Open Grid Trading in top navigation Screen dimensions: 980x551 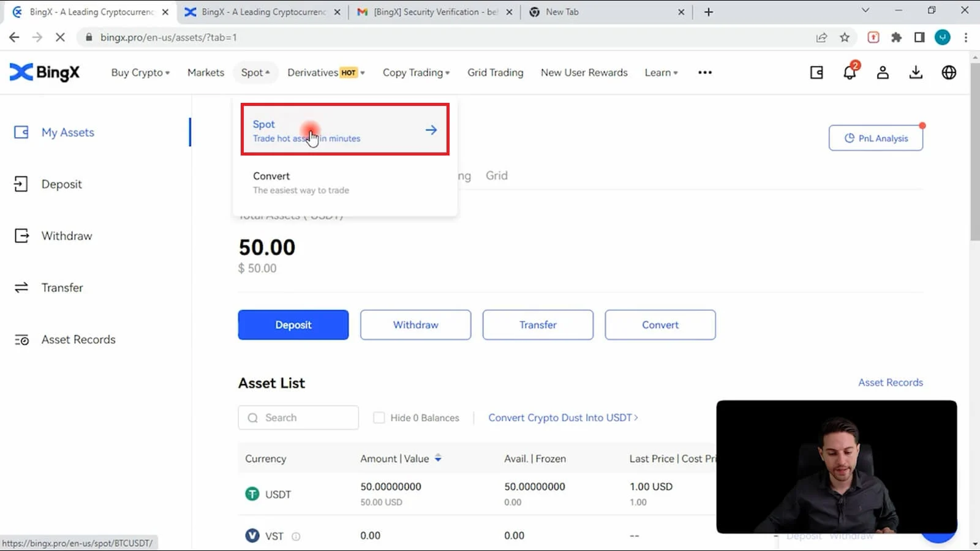(496, 72)
